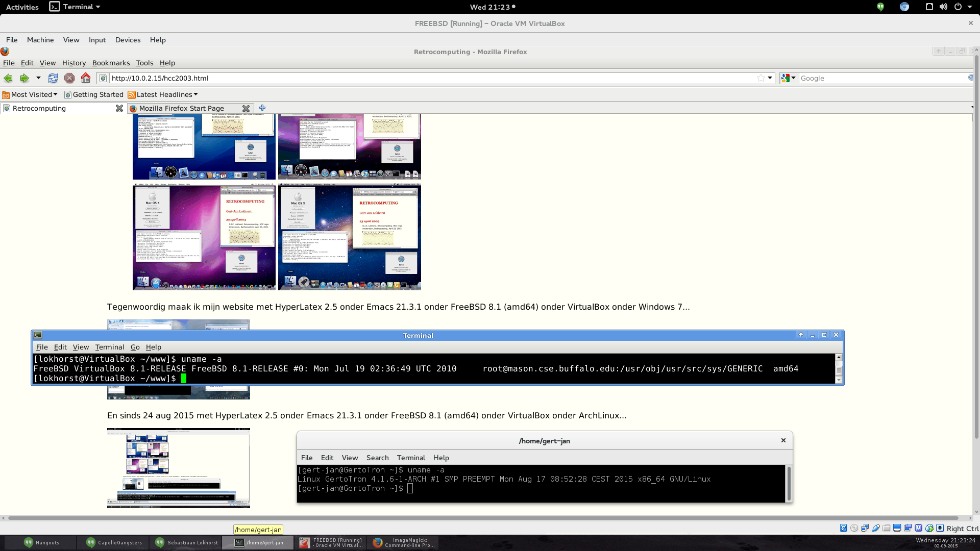This screenshot has width=980, height=551.
Task: Open the URL bar history dropdown
Action: pos(770,78)
